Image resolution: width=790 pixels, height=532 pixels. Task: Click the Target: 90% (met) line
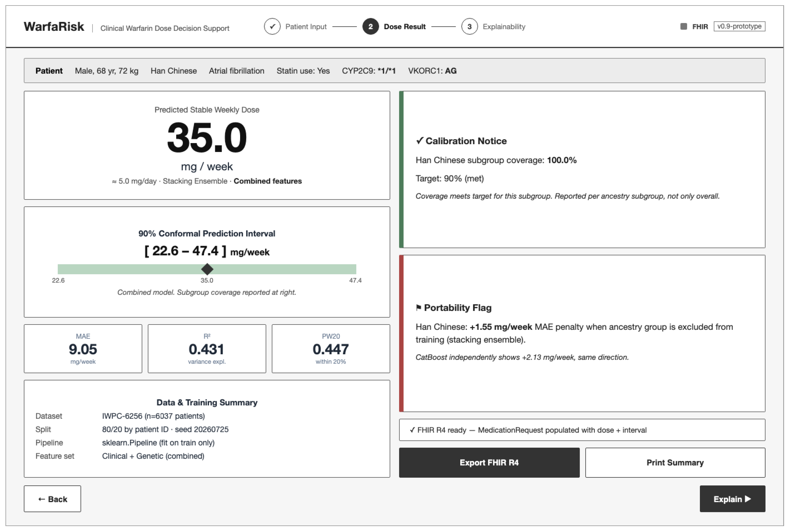[x=450, y=178]
